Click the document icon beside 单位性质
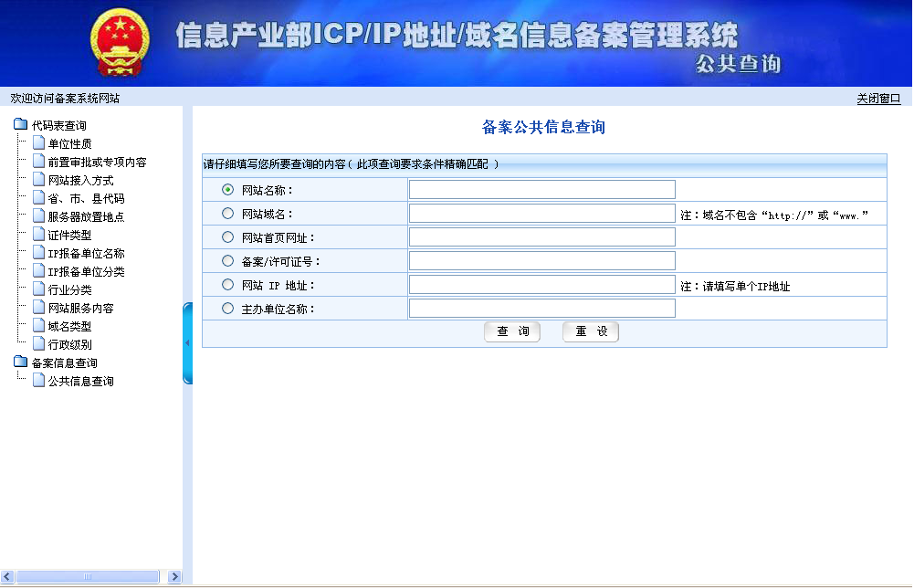914x588 pixels. (x=39, y=142)
